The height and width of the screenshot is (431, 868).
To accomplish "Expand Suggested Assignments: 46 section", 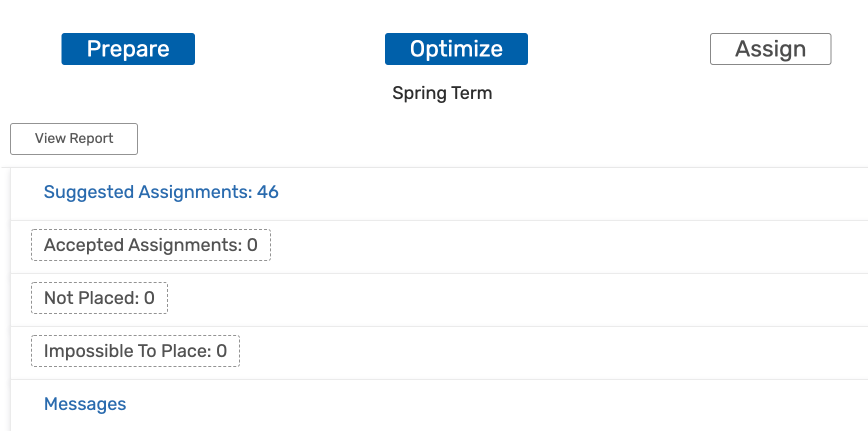I will (x=161, y=192).
